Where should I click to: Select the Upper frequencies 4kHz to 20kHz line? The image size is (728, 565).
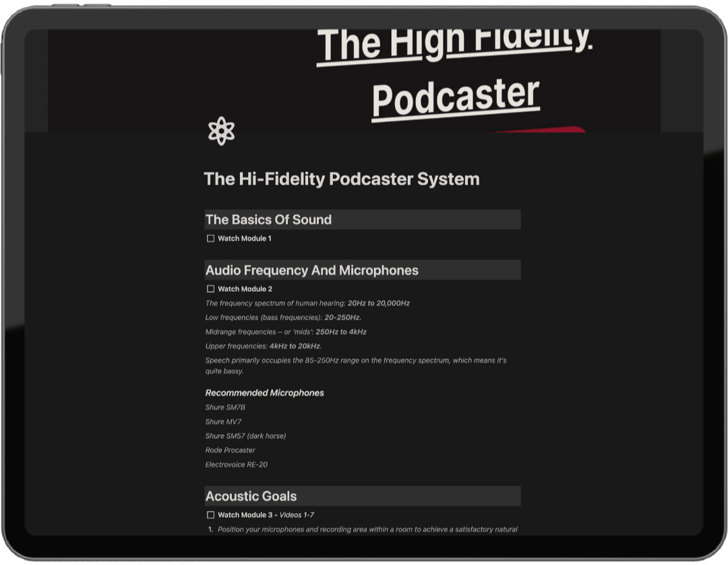tap(263, 346)
